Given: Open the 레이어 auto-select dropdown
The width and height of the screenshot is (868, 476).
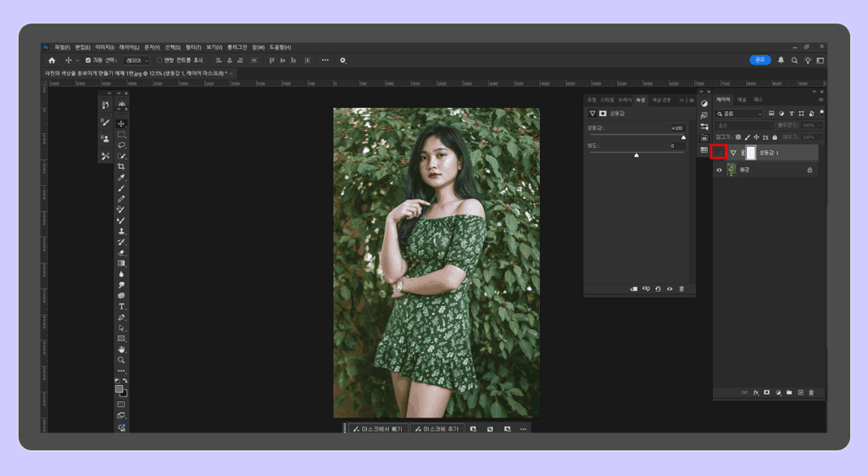Looking at the screenshot, I should coord(136,60).
